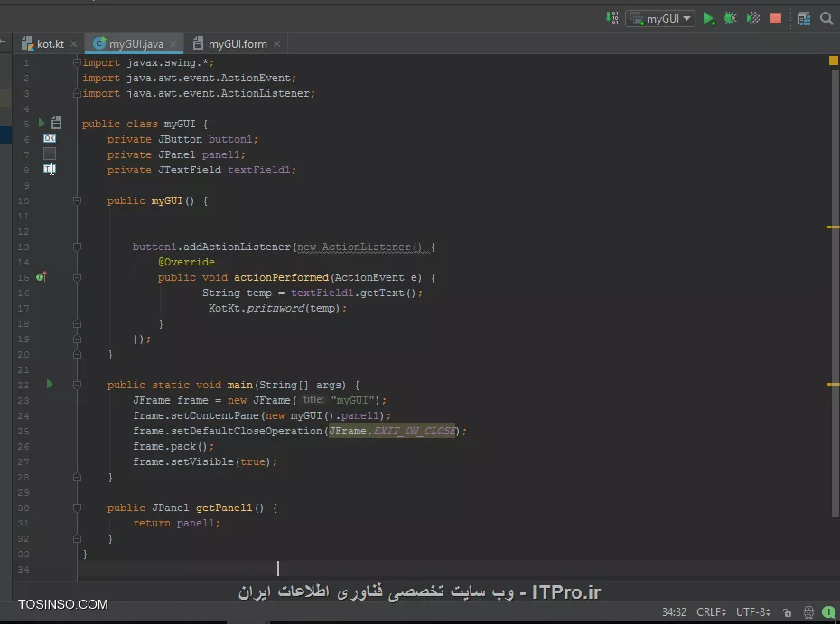Viewport: 840px width, 624px height.
Task: Collapse the import block fold marker
Action: click(x=77, y=62)
